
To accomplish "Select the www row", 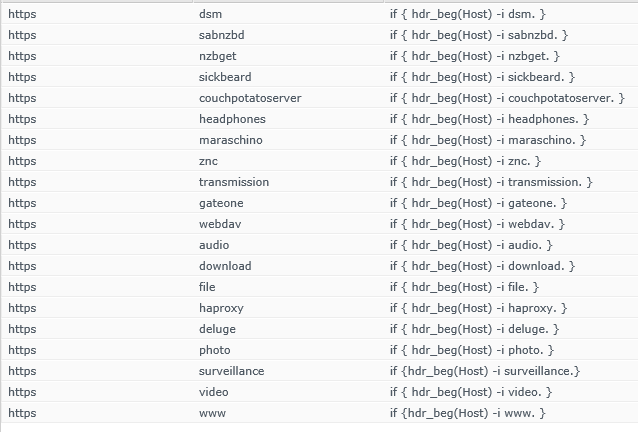I will (319, 413).
